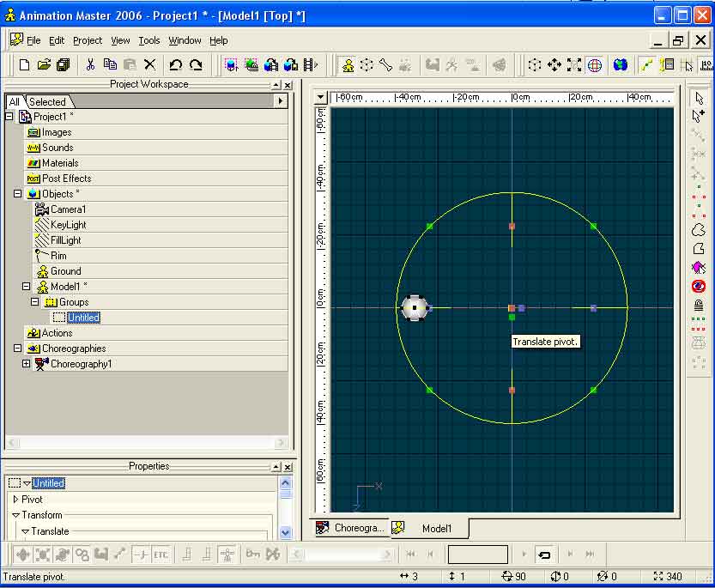715x588 pixels.
Task: Click the frame number input field
Action: tap(477, 555)
